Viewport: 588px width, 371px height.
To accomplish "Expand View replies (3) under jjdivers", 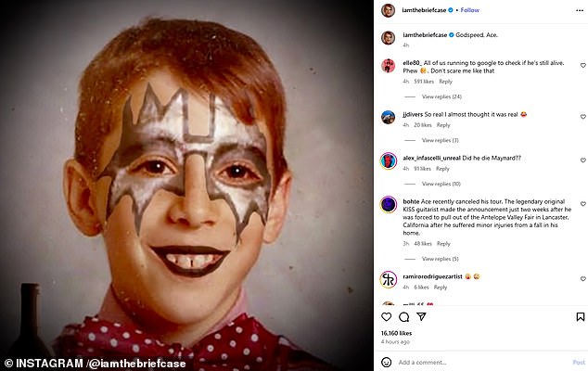I will (x=440, y=140).
